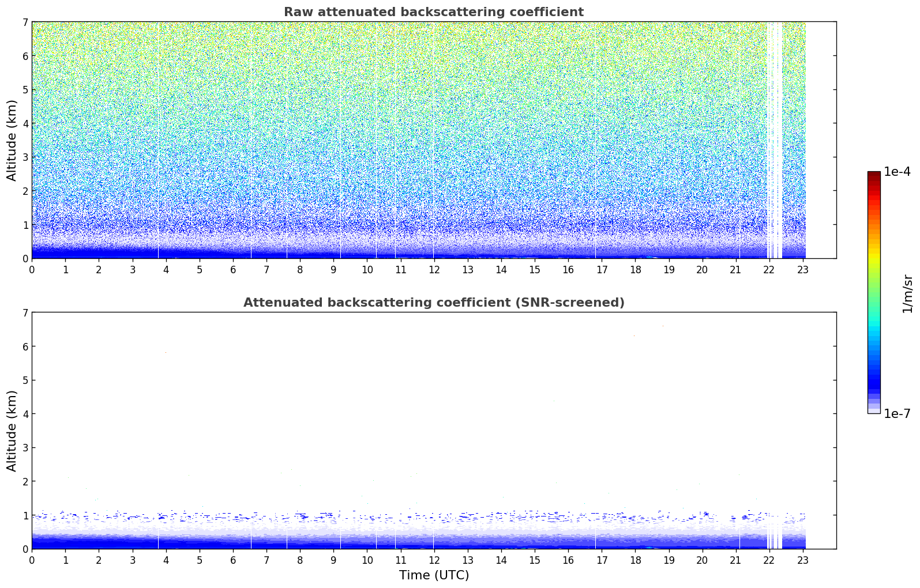920x588 pixels.
Task: Click the upper plot's 'Altitude (km)' label
Action: [12, 140]
